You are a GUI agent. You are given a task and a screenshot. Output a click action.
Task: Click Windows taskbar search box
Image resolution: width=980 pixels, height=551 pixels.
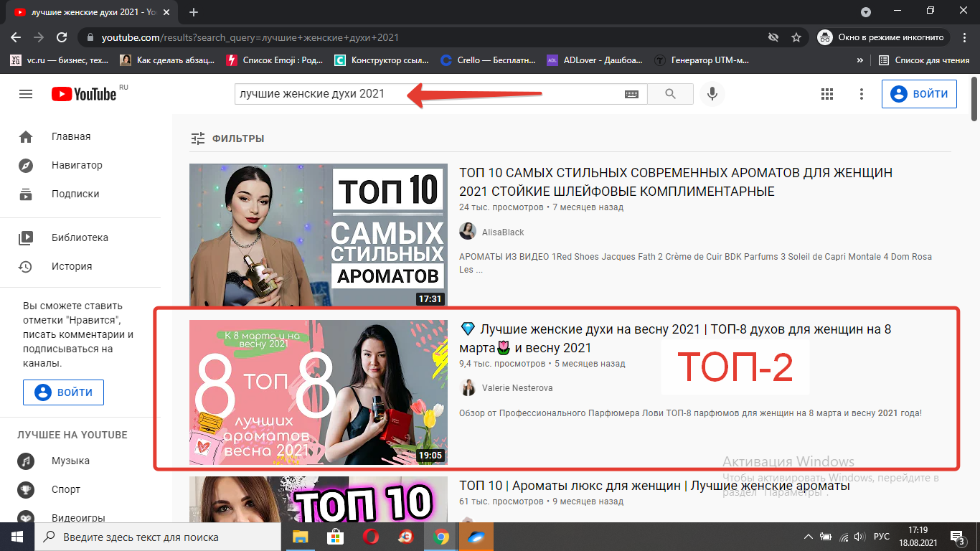click(x=156, y=537)
